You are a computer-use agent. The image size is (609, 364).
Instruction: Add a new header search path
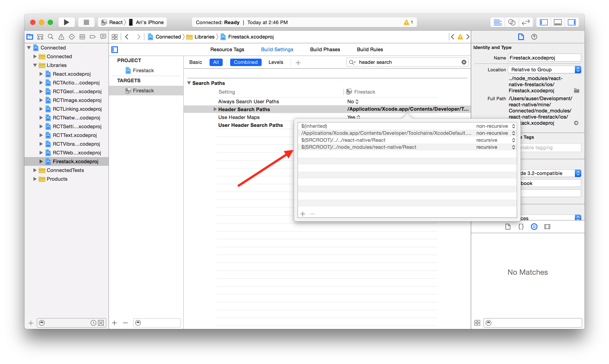tap(303, 214)
